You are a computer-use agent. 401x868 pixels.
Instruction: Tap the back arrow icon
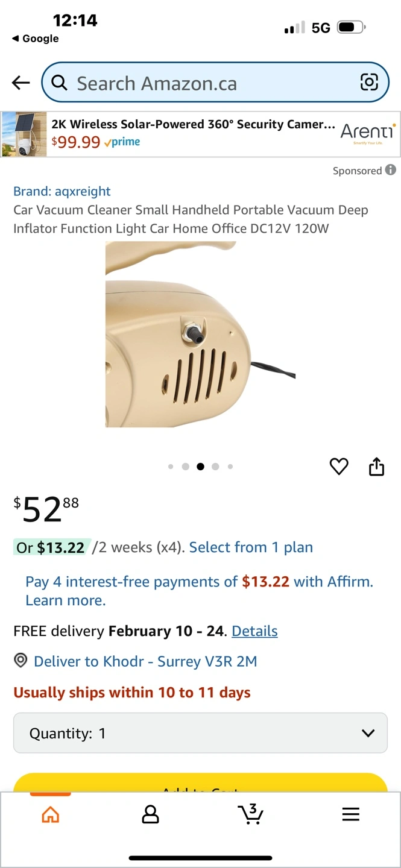pyautogui.click(x=21, y=83)
